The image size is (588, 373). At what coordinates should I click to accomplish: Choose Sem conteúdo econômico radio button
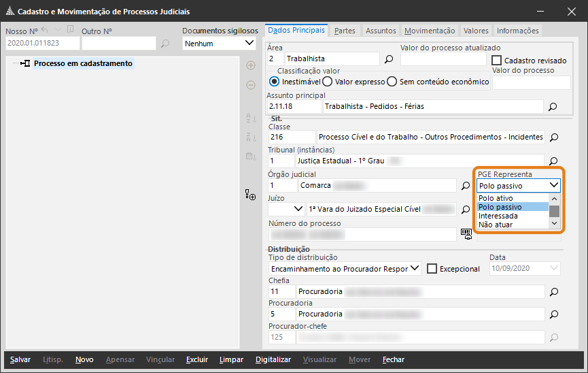click(392, 82)
